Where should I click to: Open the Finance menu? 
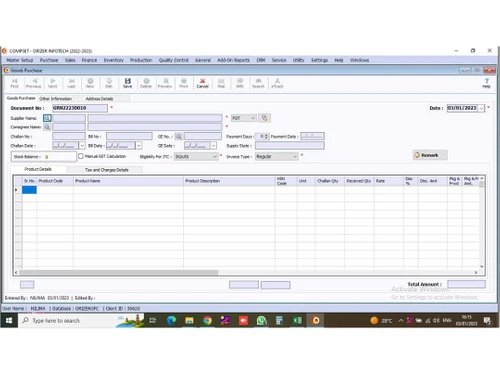click(89, 60)
